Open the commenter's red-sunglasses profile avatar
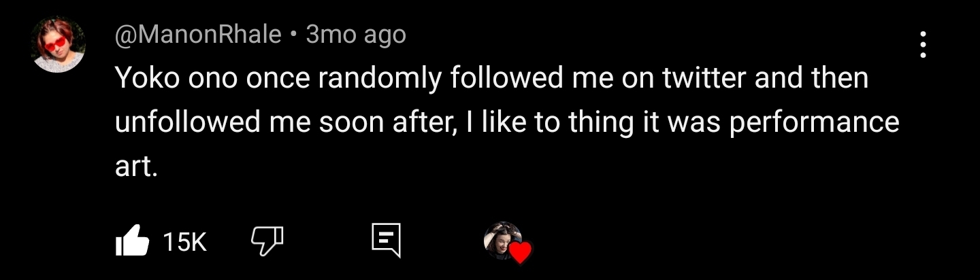Viewport: 980px width, 280px height. [x=59, y=45]
